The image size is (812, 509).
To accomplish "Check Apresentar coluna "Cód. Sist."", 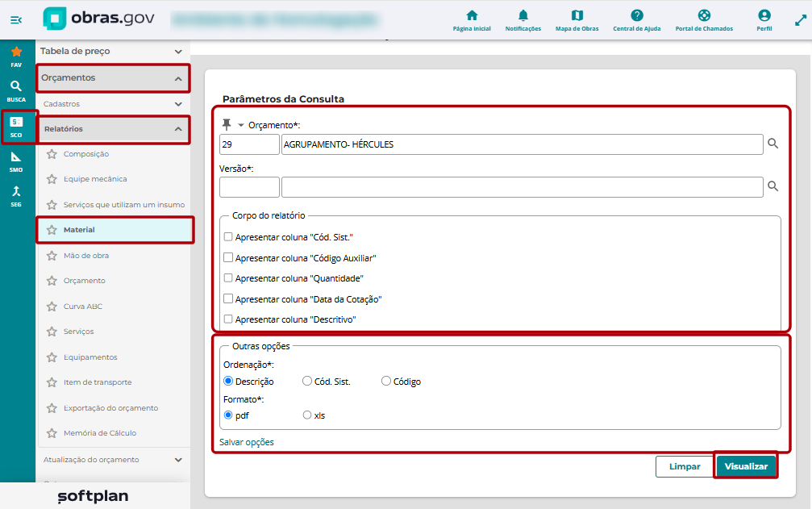I will [228, 236].
